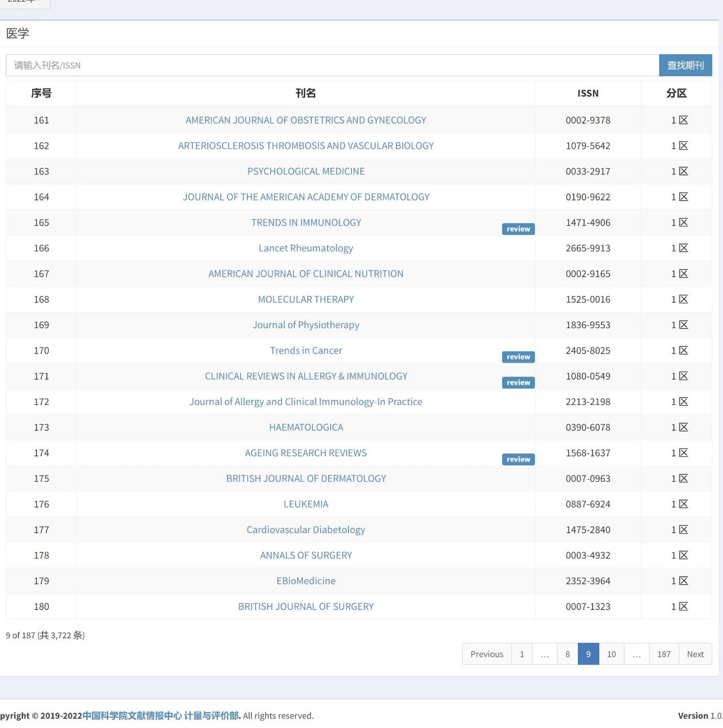Screen dimensions: 723x728
Task: Go to the Previous page
Action: (487, 654)
